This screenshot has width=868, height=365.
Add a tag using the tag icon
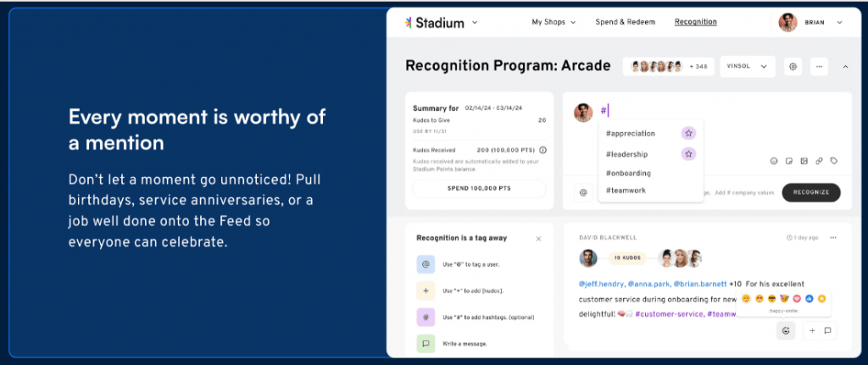(x=834, y=161)
